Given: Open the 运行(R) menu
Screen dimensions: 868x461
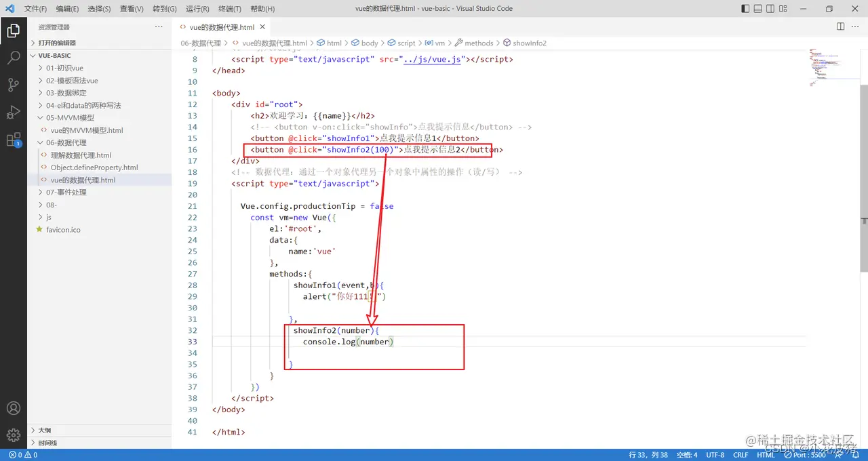Looking at the screenshot, I should click(197, 9).
